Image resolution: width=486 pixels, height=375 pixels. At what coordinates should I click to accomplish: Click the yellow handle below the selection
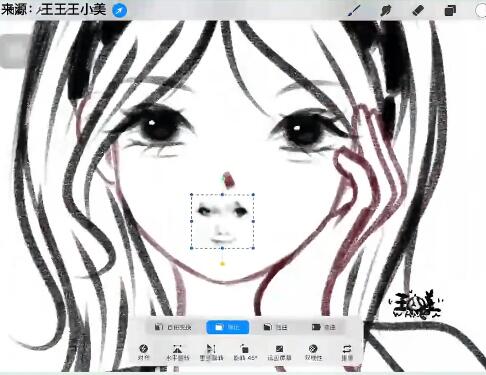[x=222, y=264]
